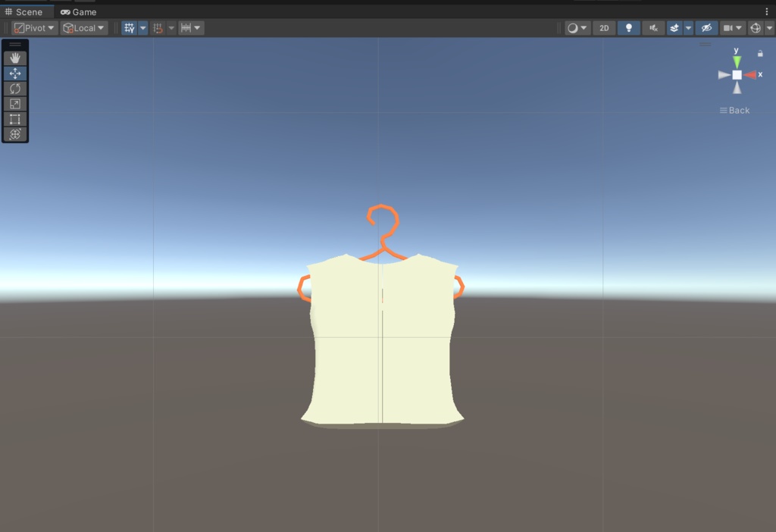Click the tools overlay drag handle
The width and height of the screenshot is (776, 532).
point(15,45)
